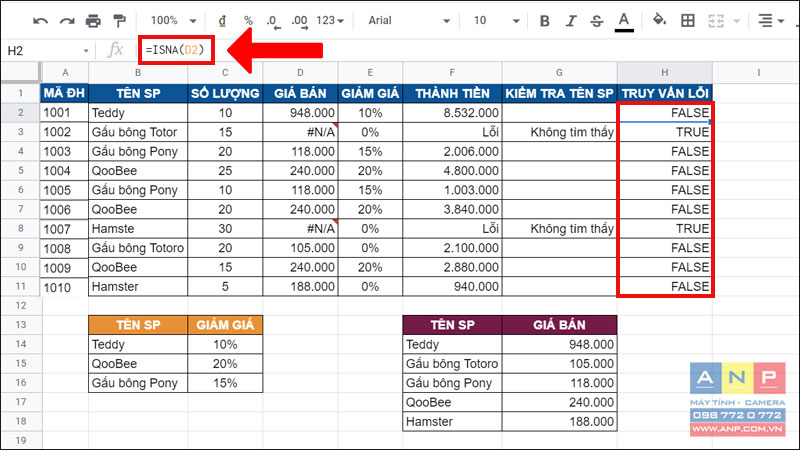Click the KIỂM TRA TÊN SP header cell

pos(559,93)
